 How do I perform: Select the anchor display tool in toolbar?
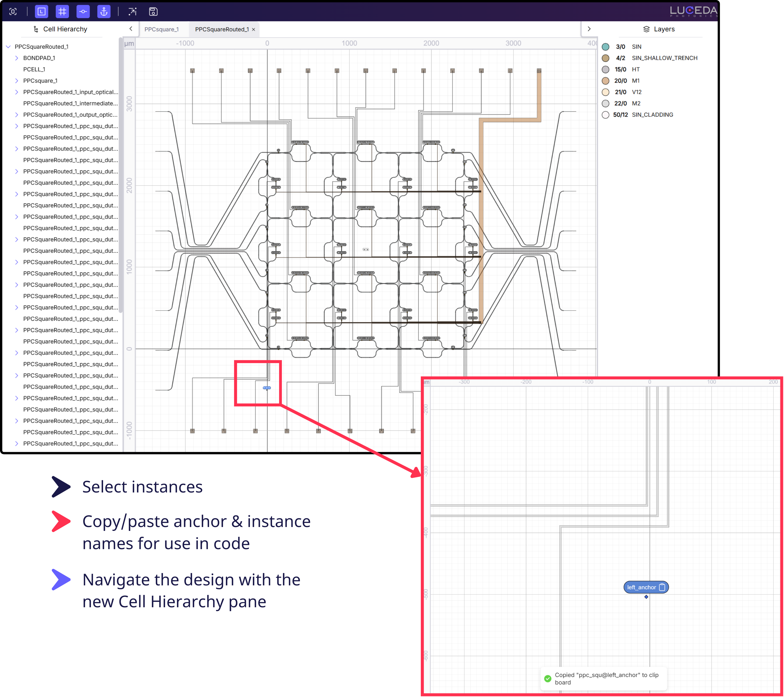click(104, 11)
